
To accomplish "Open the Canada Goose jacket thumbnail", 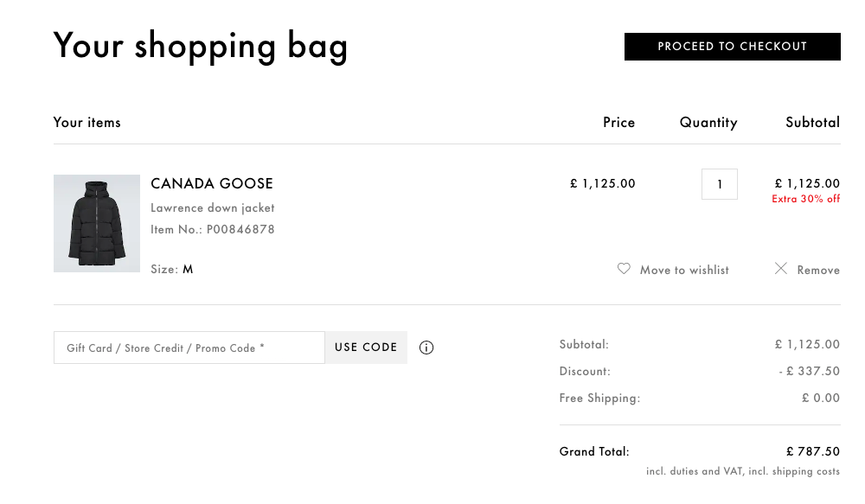I will pos(97,224).
